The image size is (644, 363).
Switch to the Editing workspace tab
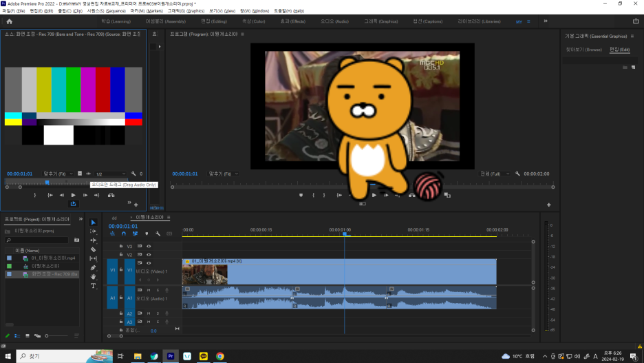[x=213, y=21]
